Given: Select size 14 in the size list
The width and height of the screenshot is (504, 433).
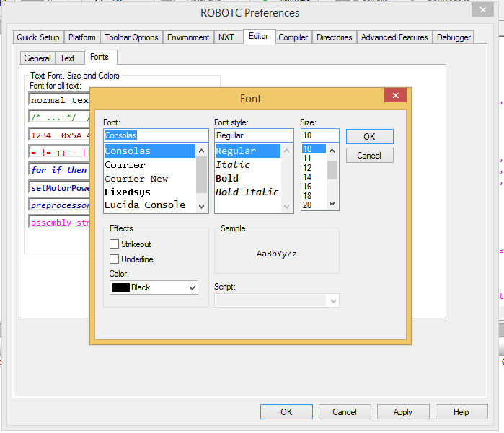Looking at the screenshot, I should tap(314, 177).
